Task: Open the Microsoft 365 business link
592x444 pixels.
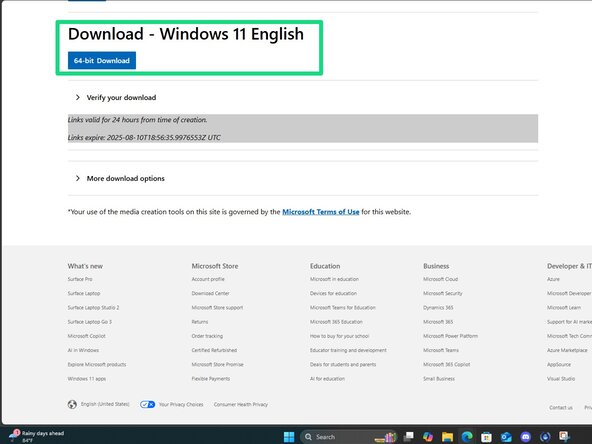Action: click(x=438, y=322)
